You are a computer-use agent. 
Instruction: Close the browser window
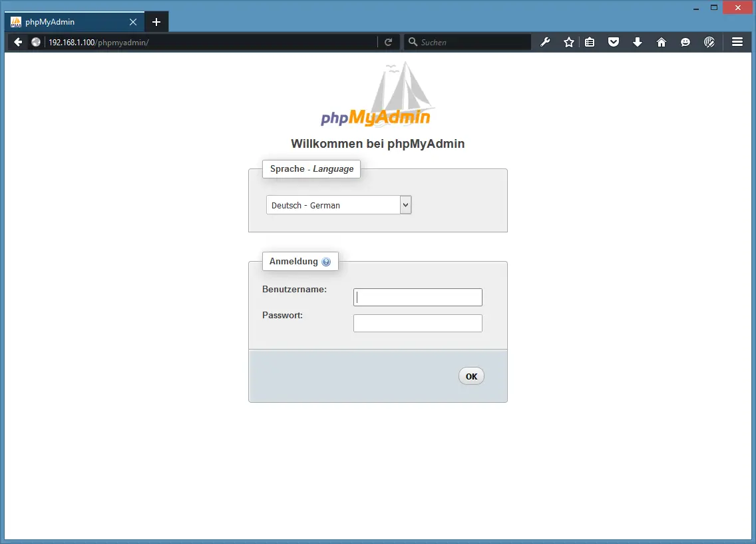737,7
